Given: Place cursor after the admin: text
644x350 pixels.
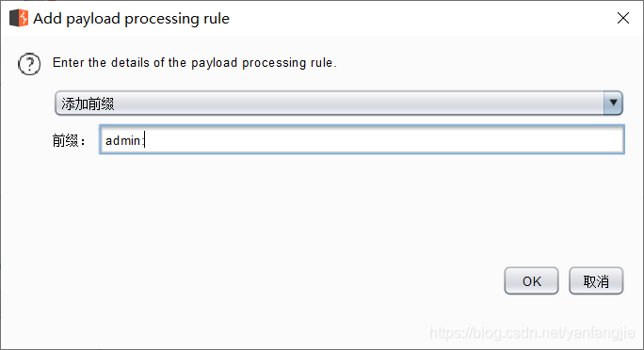Looking at the screenshot, I should [145, 140].
